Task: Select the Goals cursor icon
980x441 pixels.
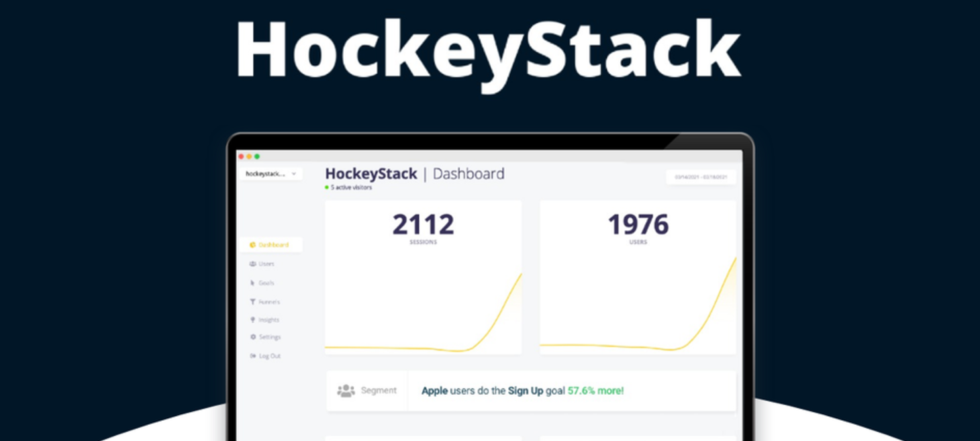Action: coord(252,283)
